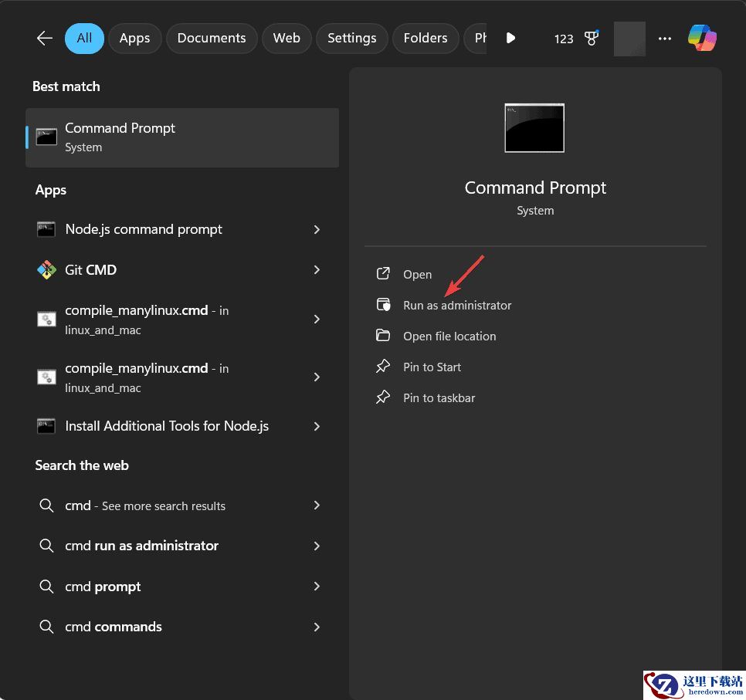This screenshot has height=700, width=746.
Task: Select Pin to Start option
Action: [x=432, y=367]
